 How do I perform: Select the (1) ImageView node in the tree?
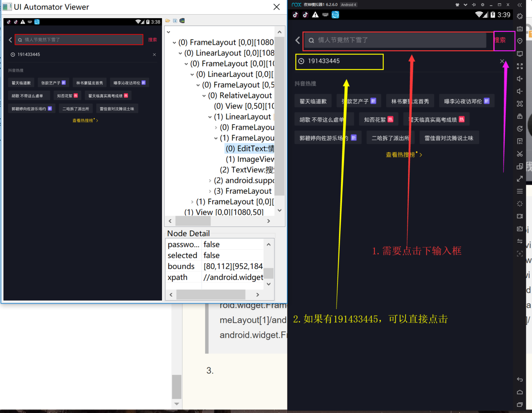click(250, 159)
